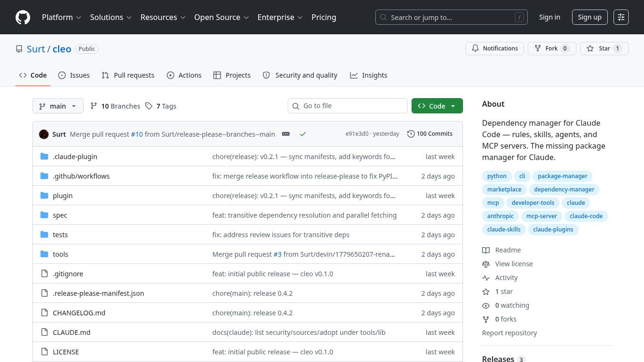Open commit message ellipsis expander
Screen dimensions: 644x362
(x=286, y=134)
